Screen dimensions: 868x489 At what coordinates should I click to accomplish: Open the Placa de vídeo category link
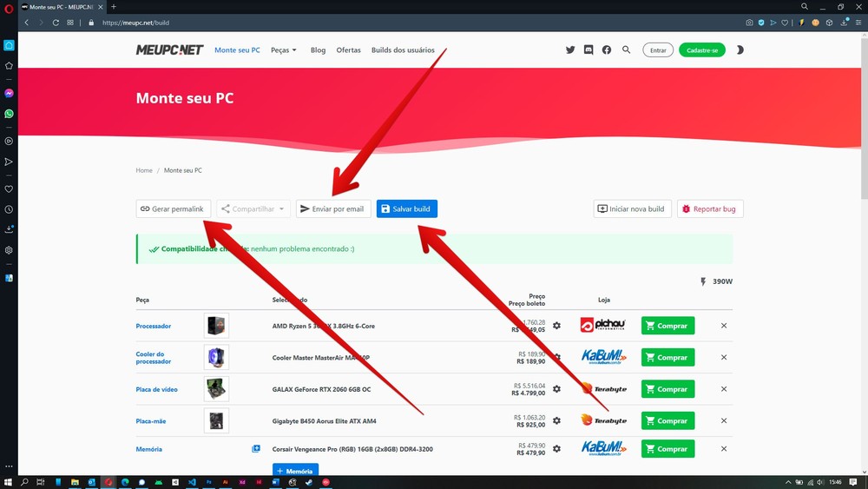point(156,389)
